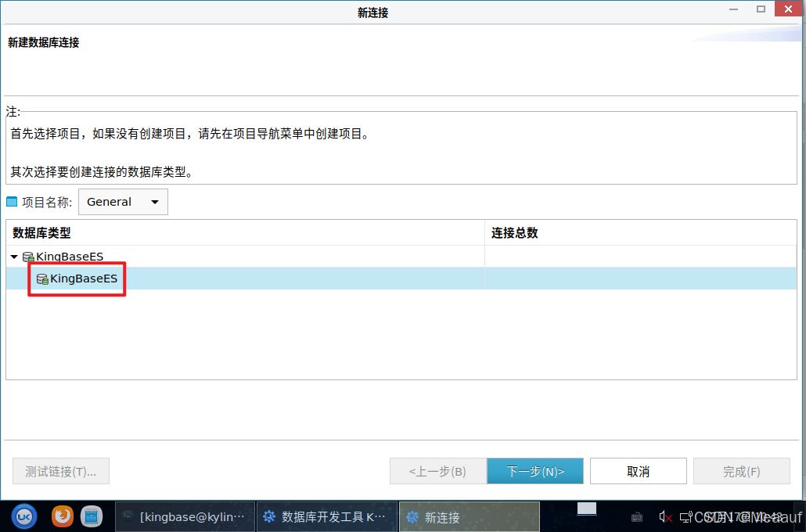Image resolution: width=806 pixels, height=532 pixels.
Task: Click the 连接总数 column header
Action: [640, 233]
